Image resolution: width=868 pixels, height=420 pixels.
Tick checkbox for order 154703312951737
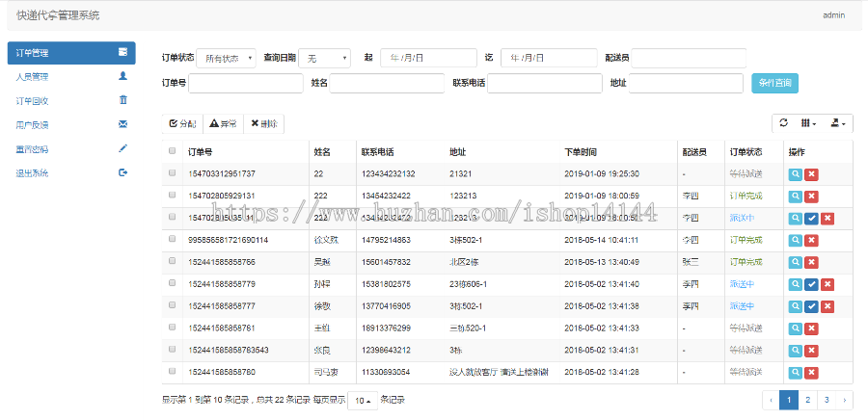point(173,172)
